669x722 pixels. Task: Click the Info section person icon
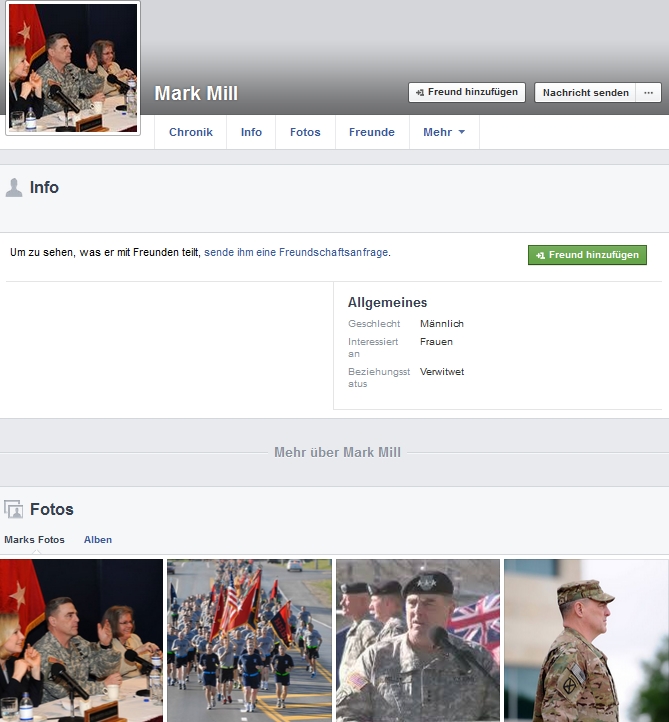14,187
